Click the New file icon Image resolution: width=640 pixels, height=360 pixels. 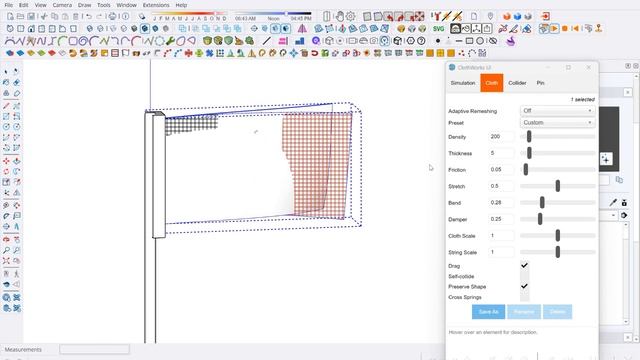10,17
